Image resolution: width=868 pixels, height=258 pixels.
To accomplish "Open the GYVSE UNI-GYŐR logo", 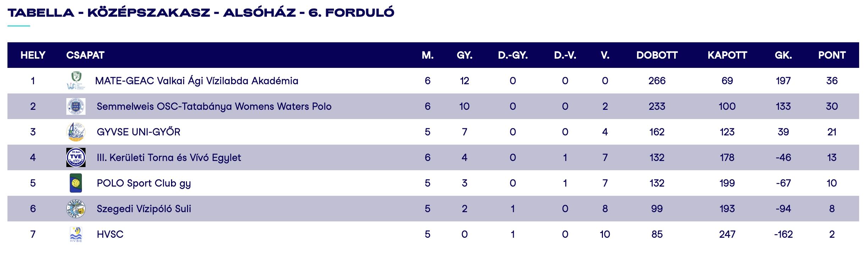I will point(76,132).
